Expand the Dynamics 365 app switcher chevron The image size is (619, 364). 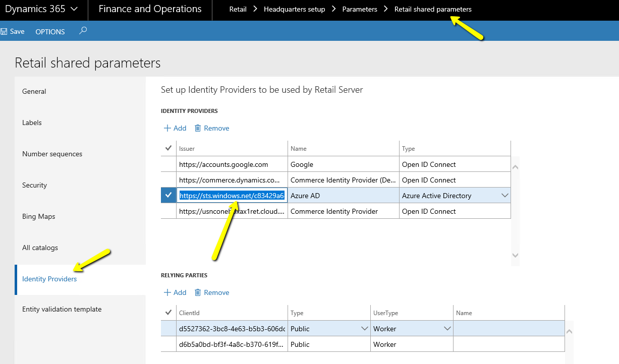74,9
